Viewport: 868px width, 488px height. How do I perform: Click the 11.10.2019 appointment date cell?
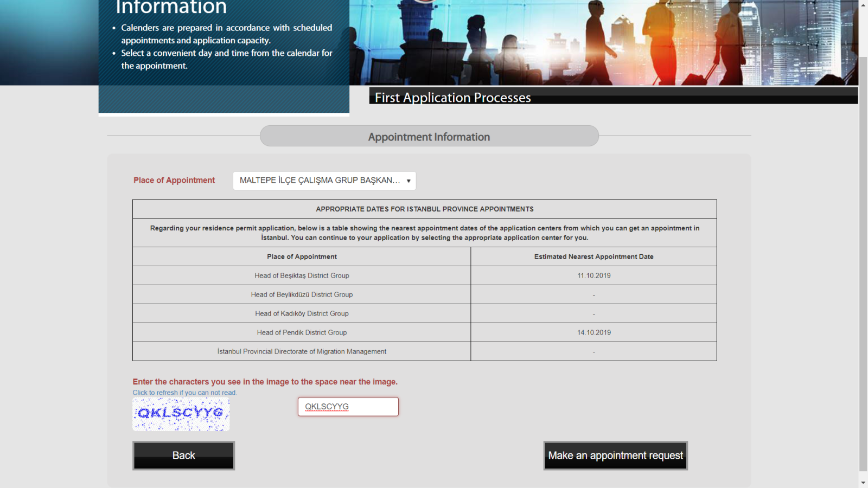(593, 275)
